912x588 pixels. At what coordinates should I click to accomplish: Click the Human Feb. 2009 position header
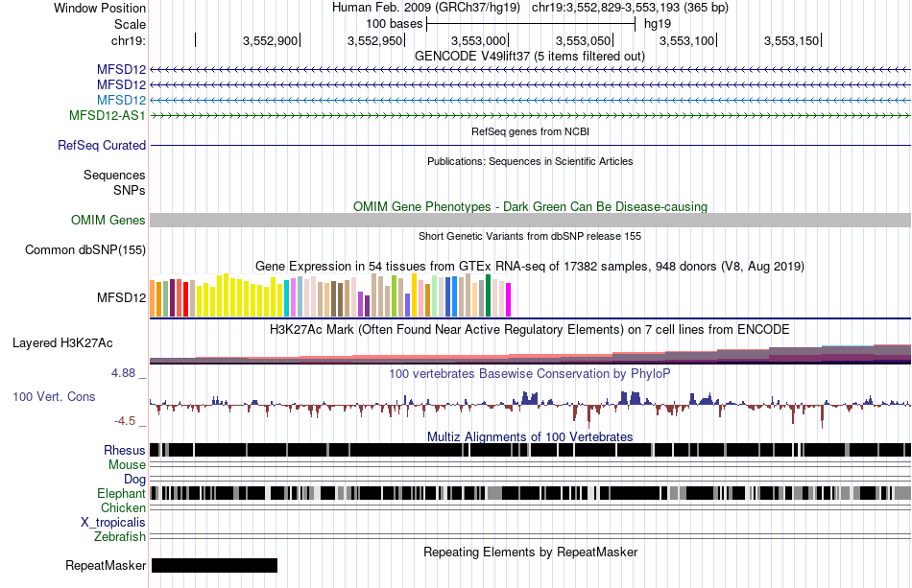pyautogui.click(x=530, y=8)
